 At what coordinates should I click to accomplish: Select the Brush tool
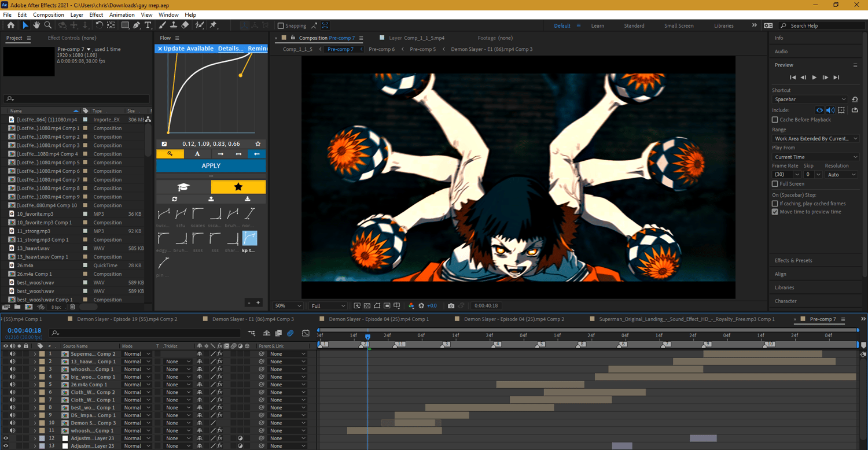click(163, 25)
